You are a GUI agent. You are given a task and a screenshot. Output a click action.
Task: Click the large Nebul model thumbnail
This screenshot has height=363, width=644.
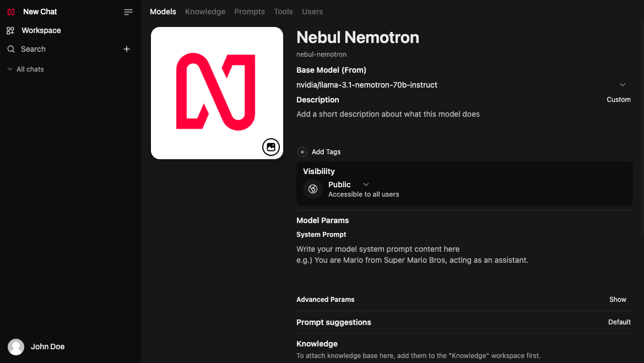click(x=217, y=93)
